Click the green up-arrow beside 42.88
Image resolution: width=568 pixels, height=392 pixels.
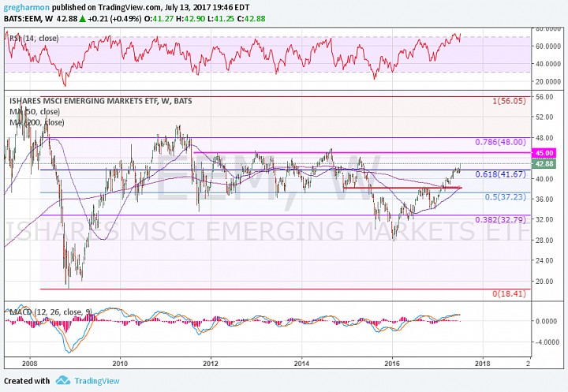[x=83, y=18]
